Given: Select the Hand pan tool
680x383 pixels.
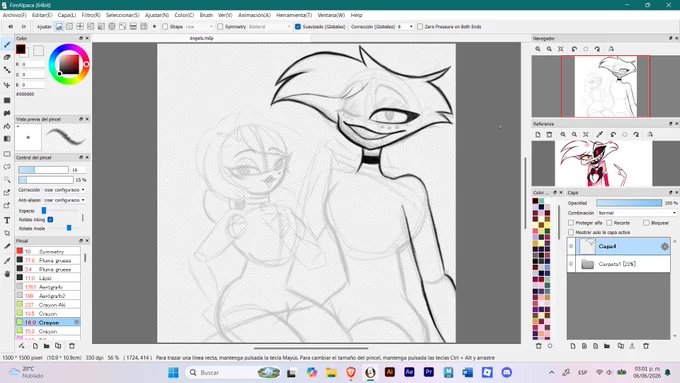Looking at the screenshot, I should [7, 274].
